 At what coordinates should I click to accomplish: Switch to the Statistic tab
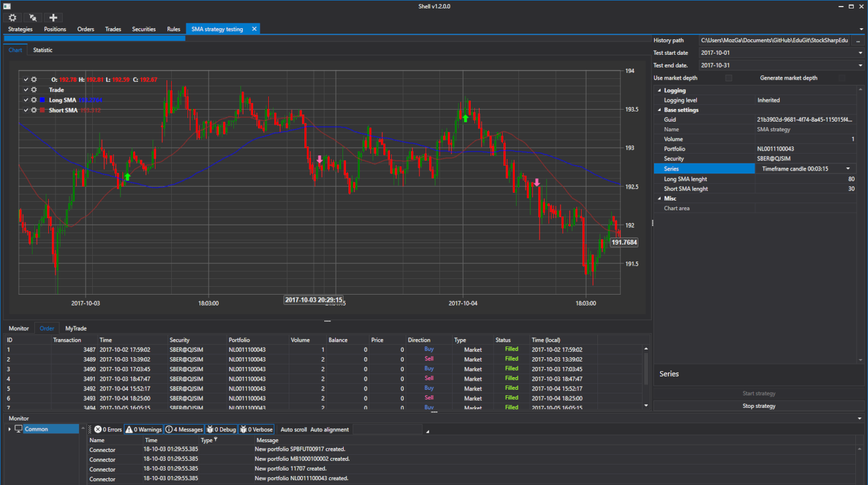43,50
